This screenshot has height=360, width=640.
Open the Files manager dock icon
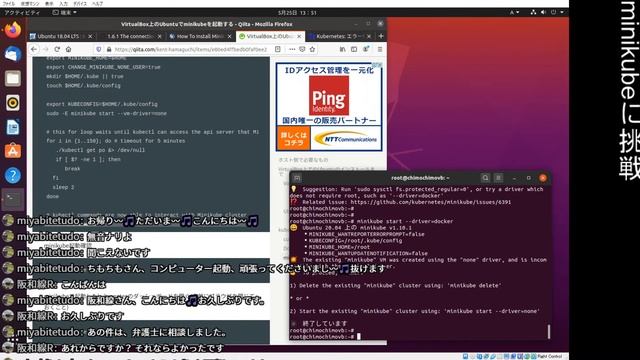coord(13,78)
